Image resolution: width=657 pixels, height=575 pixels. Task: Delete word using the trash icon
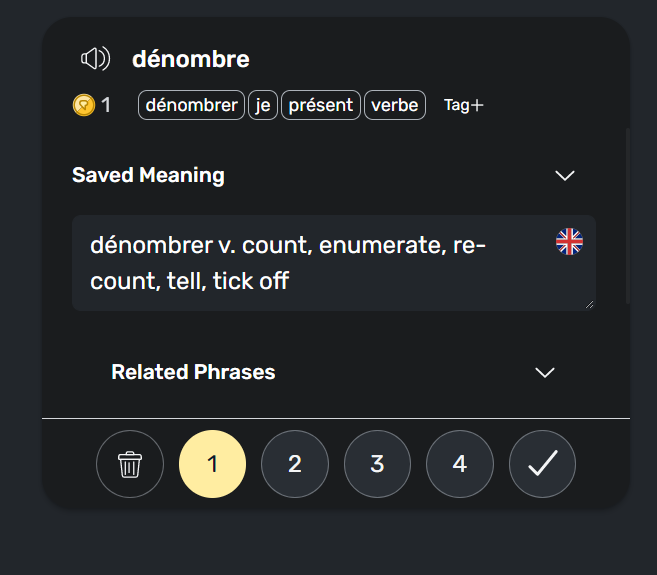pyautogui.click(x=130, y=464)
